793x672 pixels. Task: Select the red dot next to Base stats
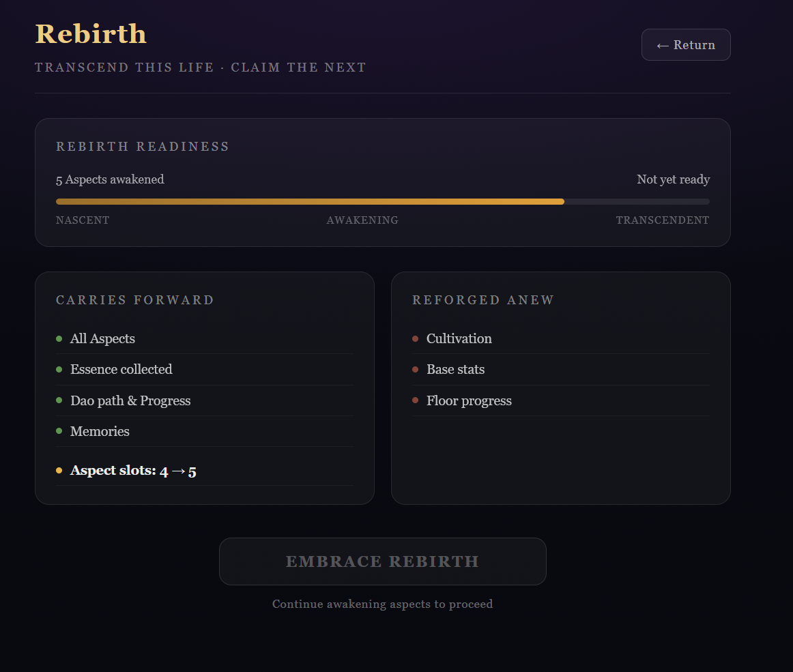click(x=416, y=370)
